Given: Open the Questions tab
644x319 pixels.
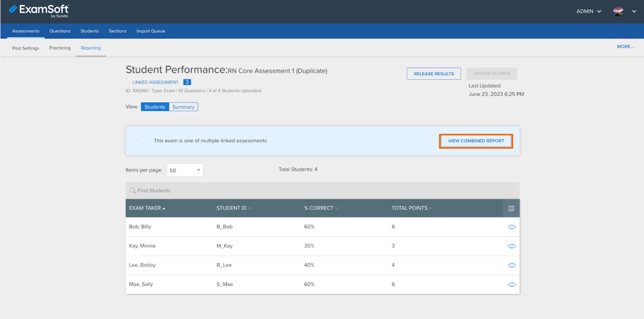Looking at the screenshot, I should (60, 31).
